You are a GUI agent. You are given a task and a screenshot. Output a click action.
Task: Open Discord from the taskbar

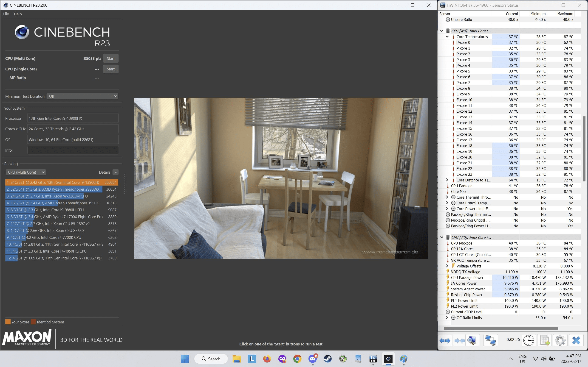312,359
